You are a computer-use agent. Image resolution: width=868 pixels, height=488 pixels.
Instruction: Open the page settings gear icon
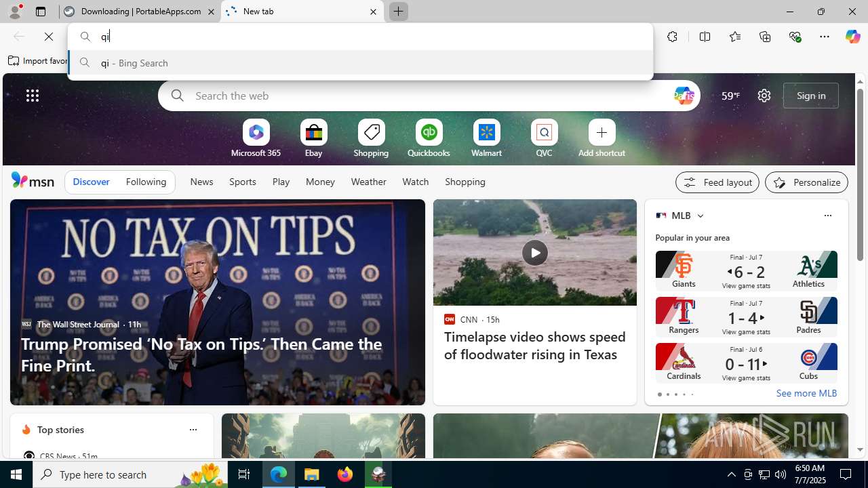[x=764, y=96]
